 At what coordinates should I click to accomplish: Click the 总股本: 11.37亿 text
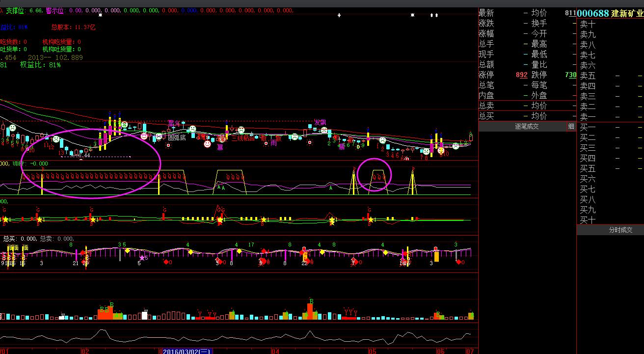73,27
